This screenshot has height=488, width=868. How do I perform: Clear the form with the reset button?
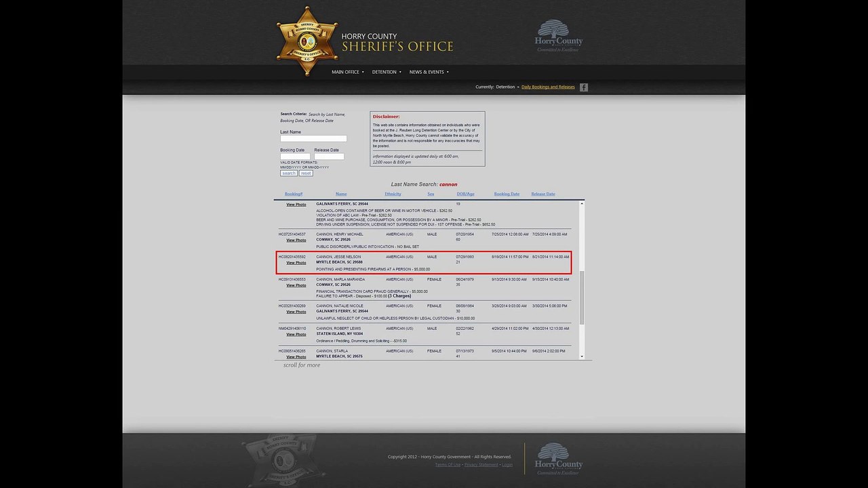[x=306, y=174]
